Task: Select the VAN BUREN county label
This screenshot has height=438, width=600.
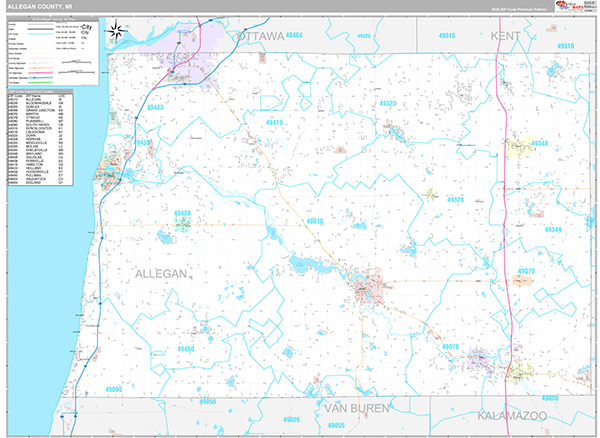Action: pos(357,409)
